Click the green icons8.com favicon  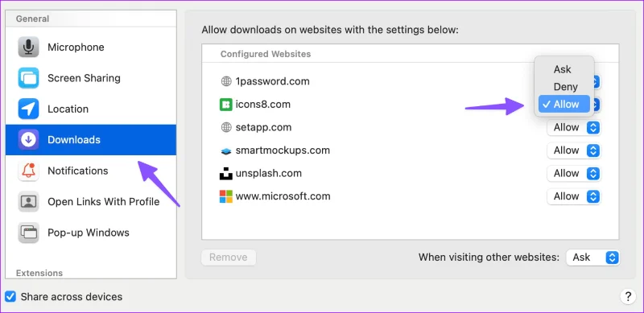226,105
